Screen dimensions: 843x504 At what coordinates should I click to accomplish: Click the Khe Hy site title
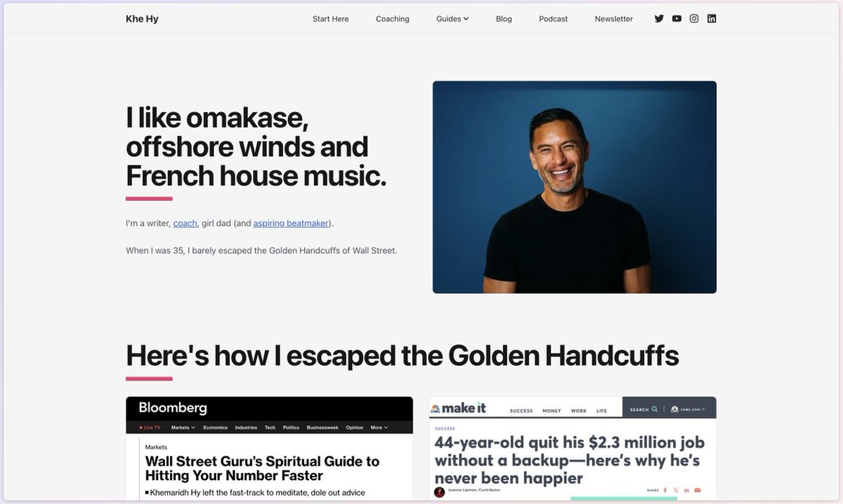pos(142,19)
